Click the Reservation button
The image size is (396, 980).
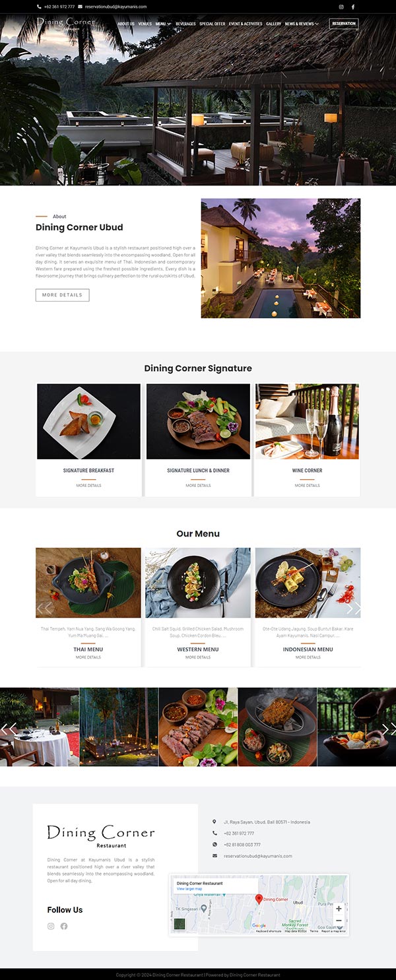(x=344, y=24)
